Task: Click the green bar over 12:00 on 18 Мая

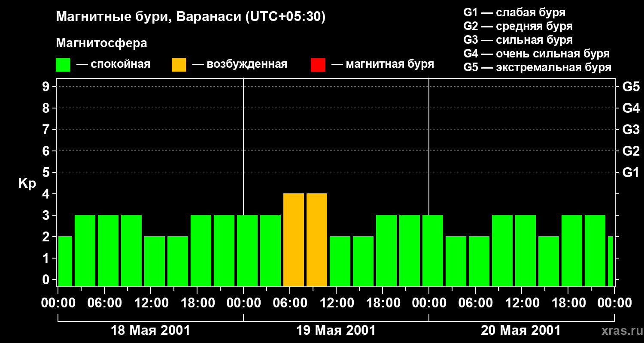Action: click(x=155, y=261)
